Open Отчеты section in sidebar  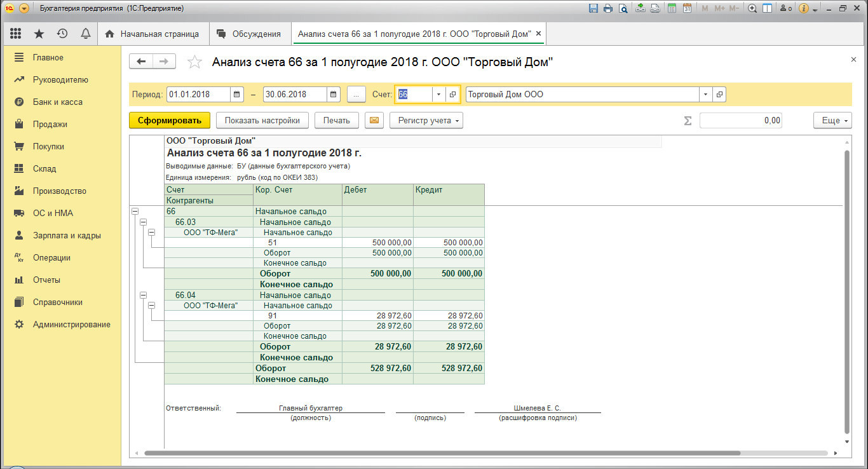click(x=62, y=280)
